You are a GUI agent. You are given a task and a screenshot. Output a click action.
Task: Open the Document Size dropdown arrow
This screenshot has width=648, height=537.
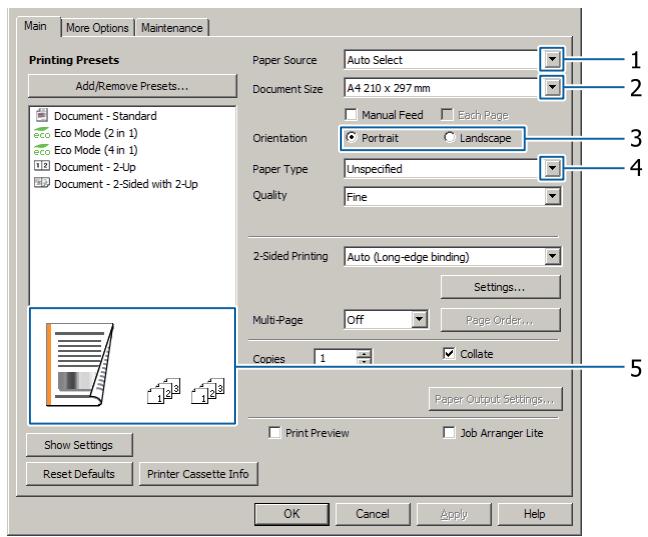coord(552,87)
